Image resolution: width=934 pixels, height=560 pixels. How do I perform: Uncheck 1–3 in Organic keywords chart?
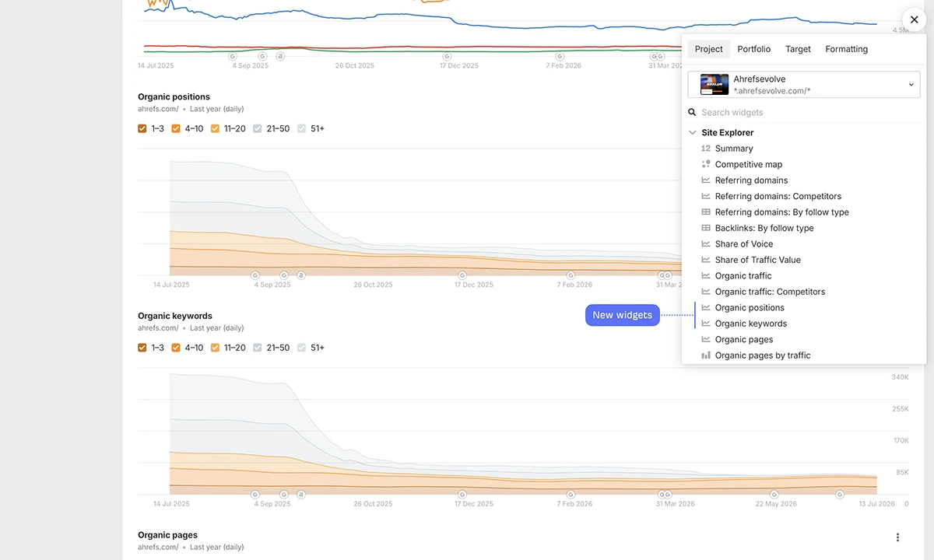tap(142, 348)
